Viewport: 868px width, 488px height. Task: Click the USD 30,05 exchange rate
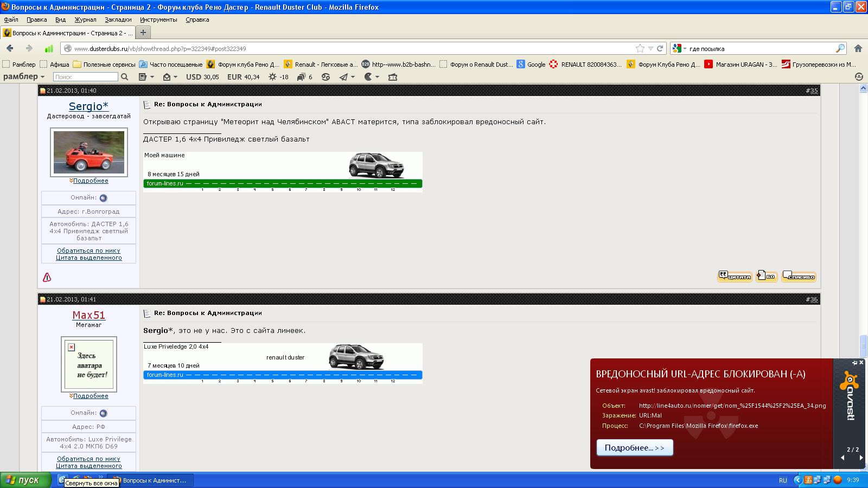[x=202, y=77]
